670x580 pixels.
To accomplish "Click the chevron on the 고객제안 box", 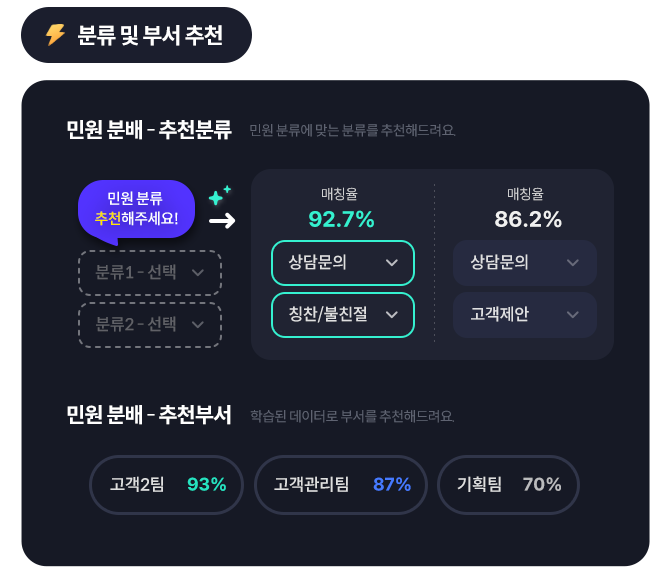I will (x=573, y=315).
